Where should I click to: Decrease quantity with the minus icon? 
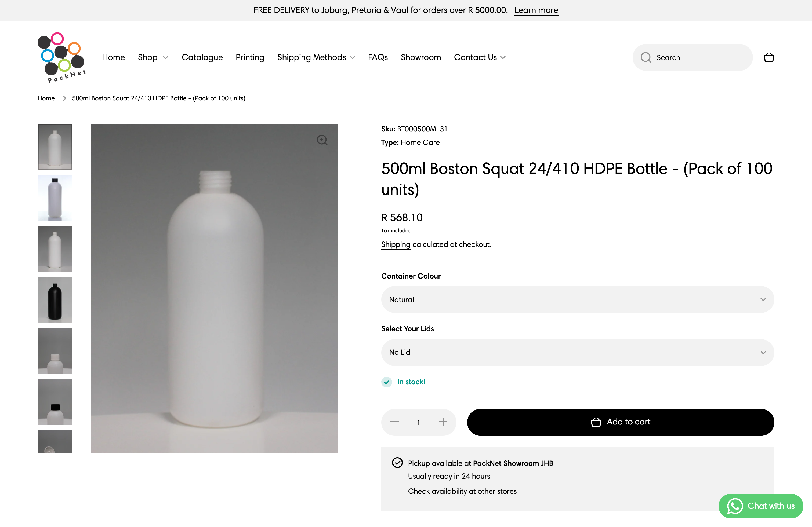(x=395, y=422)
